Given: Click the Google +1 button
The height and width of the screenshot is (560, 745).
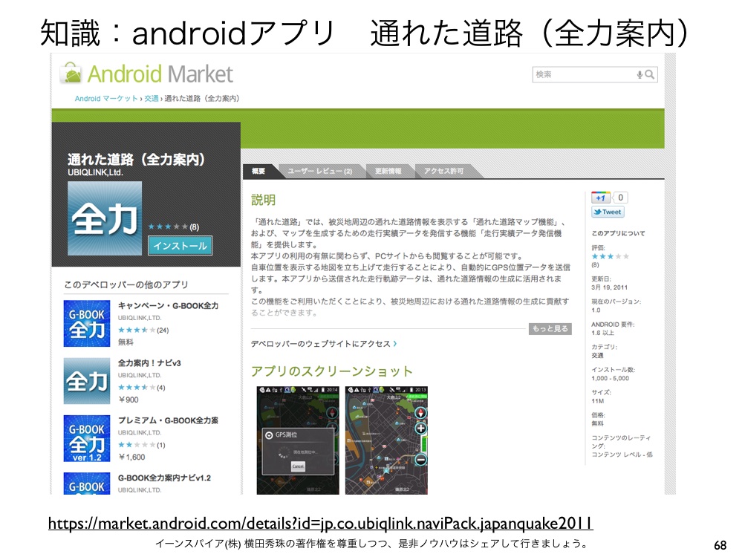Looking at the screenshot, I should coord(600,198).
